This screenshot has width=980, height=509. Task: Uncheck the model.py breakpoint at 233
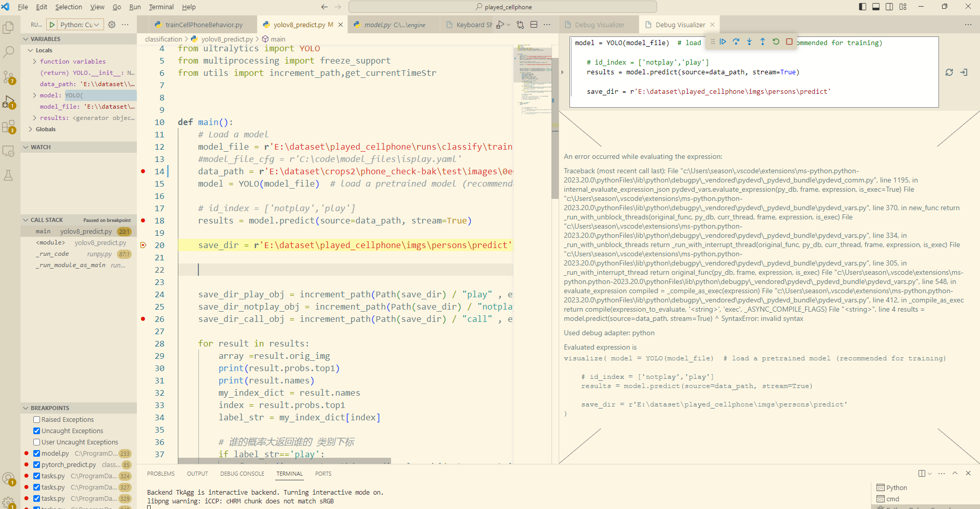pyautogui.click(x=37, y=453)
